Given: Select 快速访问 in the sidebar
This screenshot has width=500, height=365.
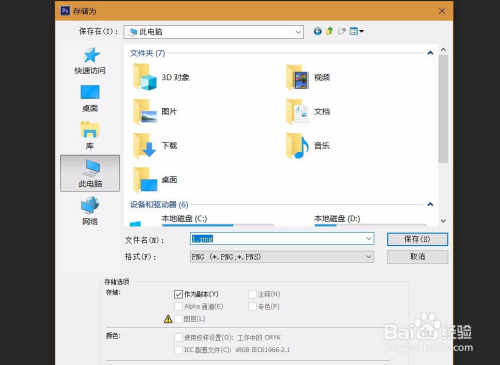Looking at the screenshot, I should pos(90,61).
